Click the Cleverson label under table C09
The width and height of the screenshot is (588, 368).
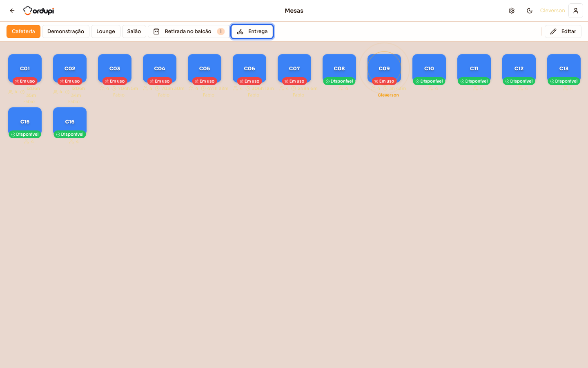[388, 95]
